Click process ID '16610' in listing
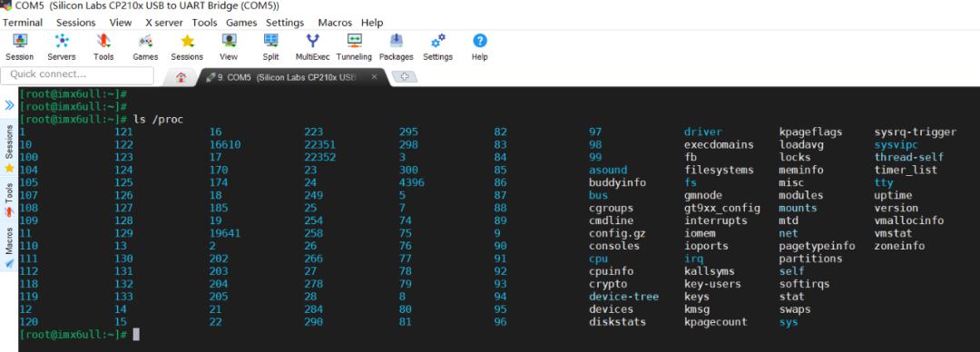The height and width of the screenshot is (352, 980). [225, 144]
